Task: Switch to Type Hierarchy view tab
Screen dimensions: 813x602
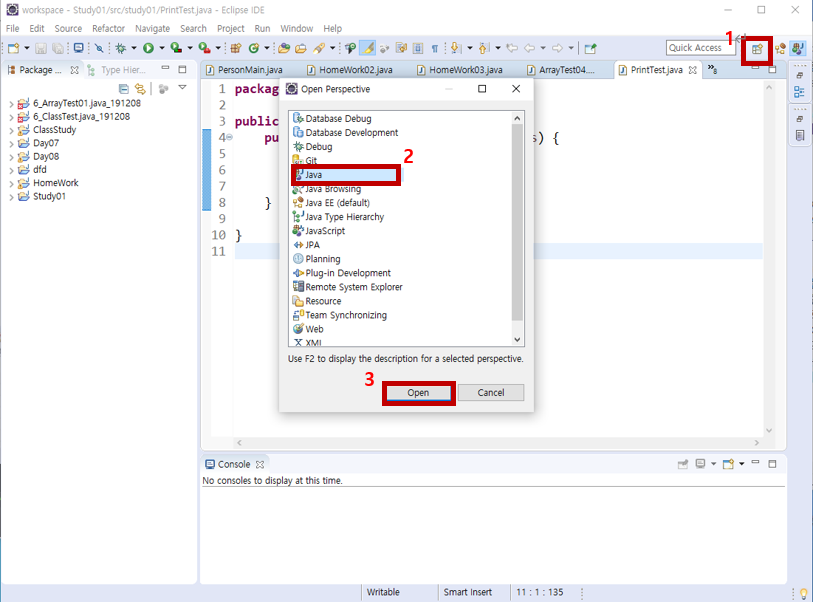Action: pyautogui.click(x=117, y=70)
